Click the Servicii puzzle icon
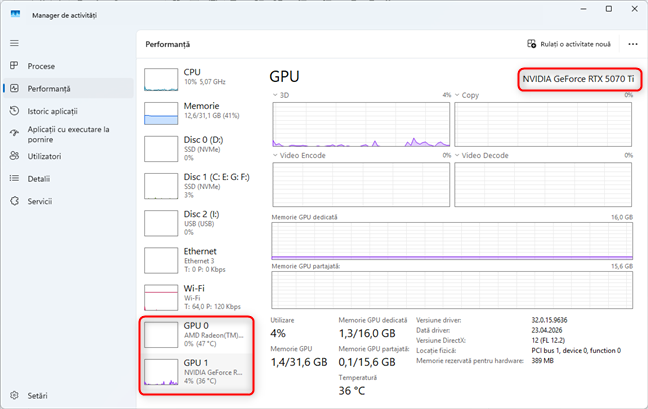This screenshot has height=409, width=648. 14,201
